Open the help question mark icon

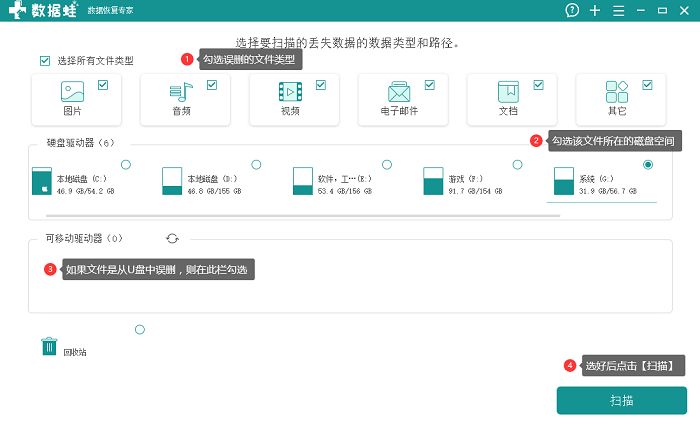572,10
